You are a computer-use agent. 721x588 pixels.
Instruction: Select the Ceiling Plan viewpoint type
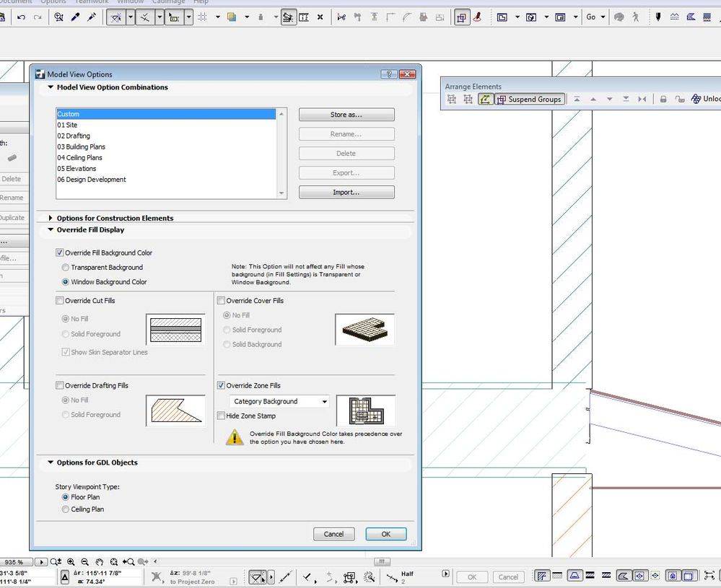66,509
